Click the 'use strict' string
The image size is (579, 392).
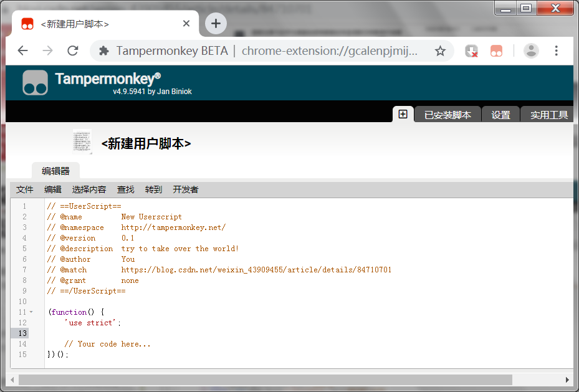90,323
